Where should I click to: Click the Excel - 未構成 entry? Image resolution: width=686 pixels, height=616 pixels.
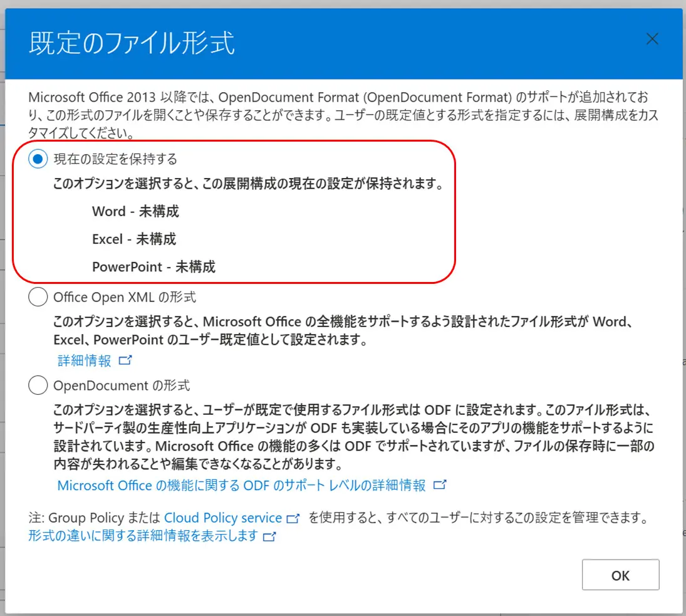click(x=133, y=239)
